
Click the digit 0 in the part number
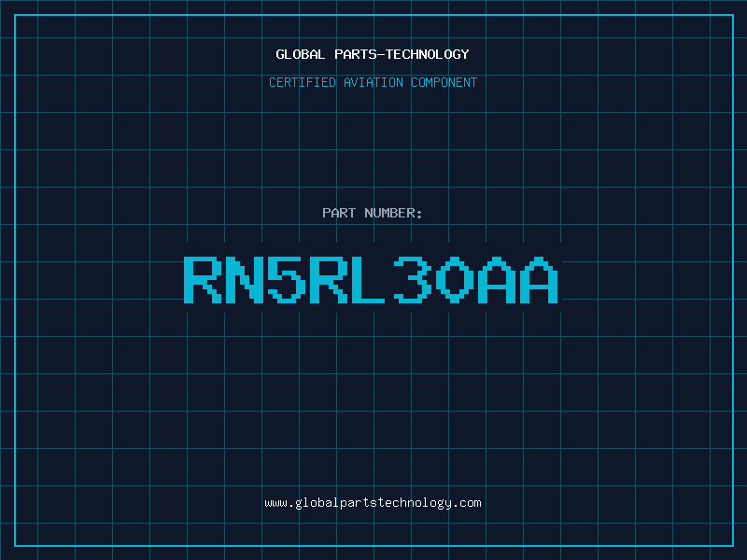tap(457, 279)
